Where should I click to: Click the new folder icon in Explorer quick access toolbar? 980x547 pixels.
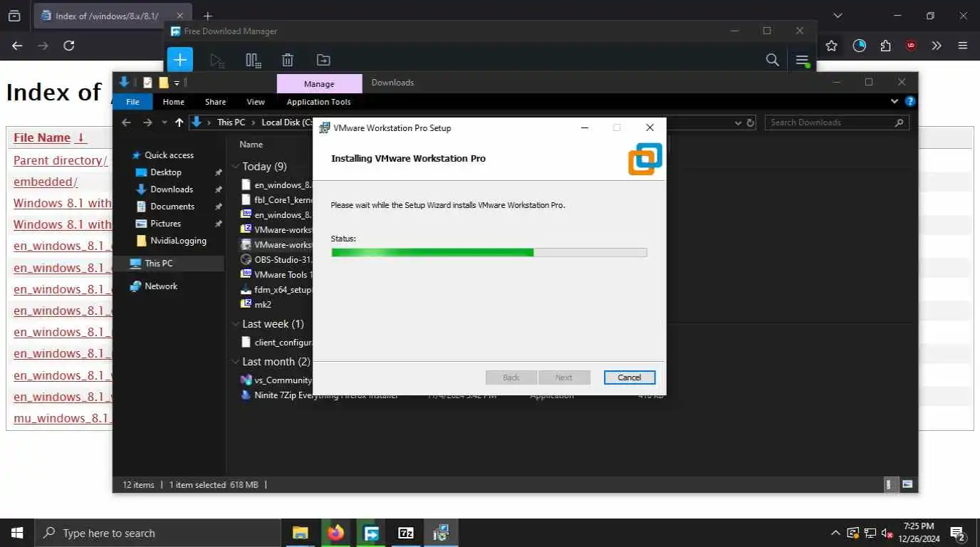point(164,83)
